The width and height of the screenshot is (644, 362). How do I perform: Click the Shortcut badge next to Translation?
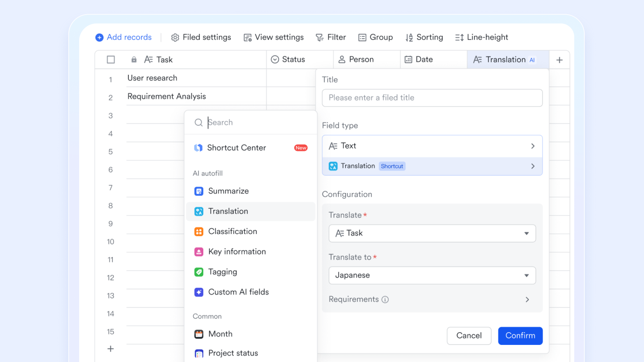click(x=392, y=166)
